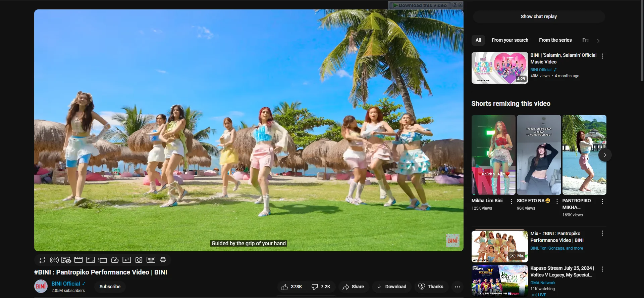Open Salamin, Salamin video thumbnail
Screen dimensions: 644x298
tap(500, 68)
